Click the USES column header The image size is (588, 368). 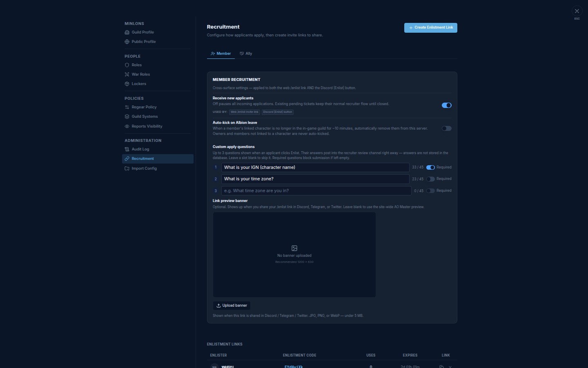click(371, 355)
